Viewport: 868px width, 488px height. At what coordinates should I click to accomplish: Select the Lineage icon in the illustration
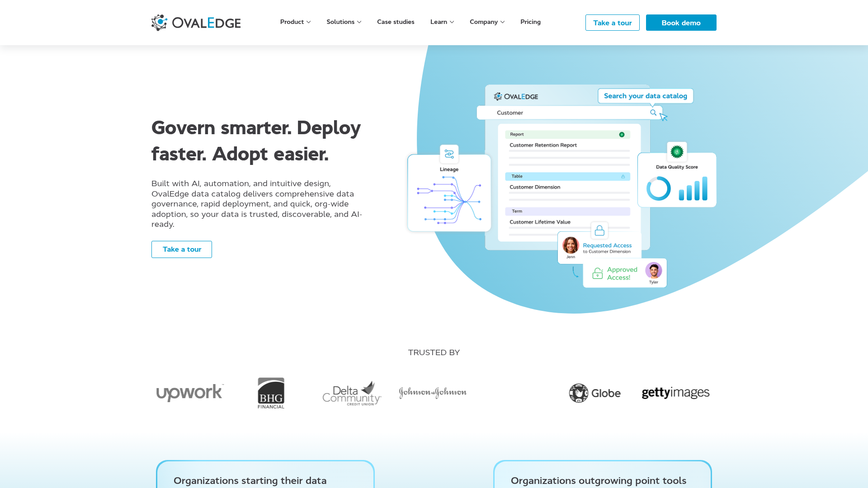(x=449, y=154)
